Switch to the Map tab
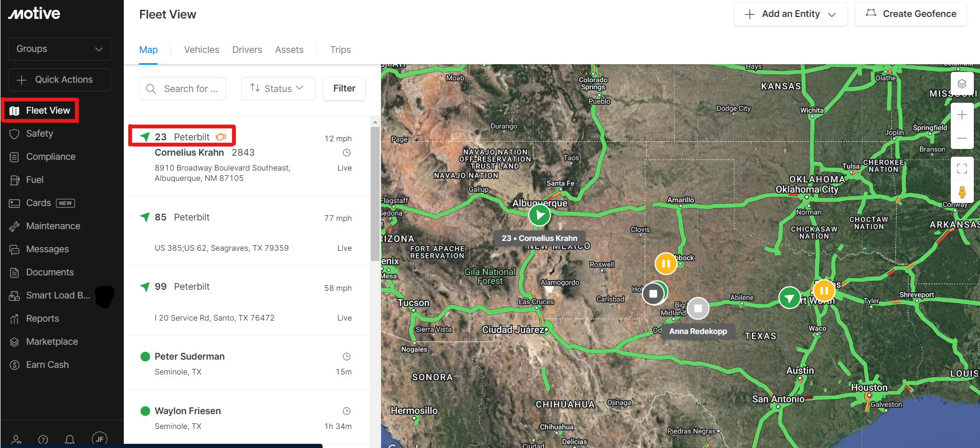 tap(148, 50)
